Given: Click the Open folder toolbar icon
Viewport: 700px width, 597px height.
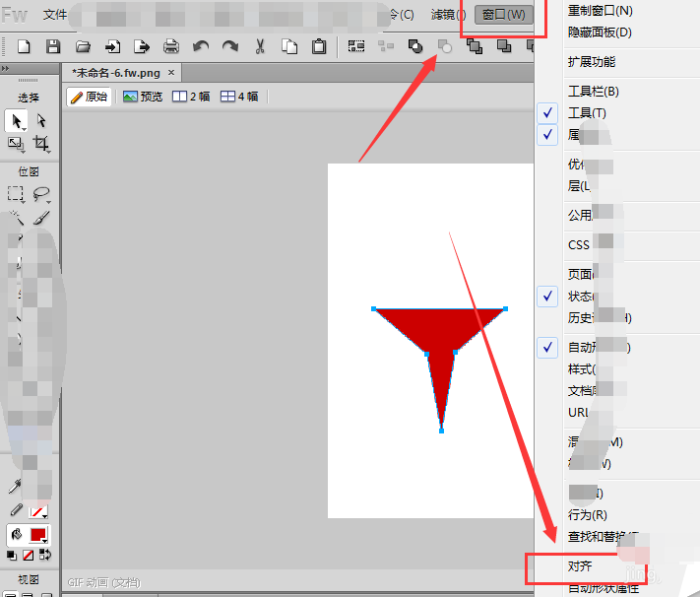Looking at the screenshot, I should pyautogui.click(x=83, y=46).
